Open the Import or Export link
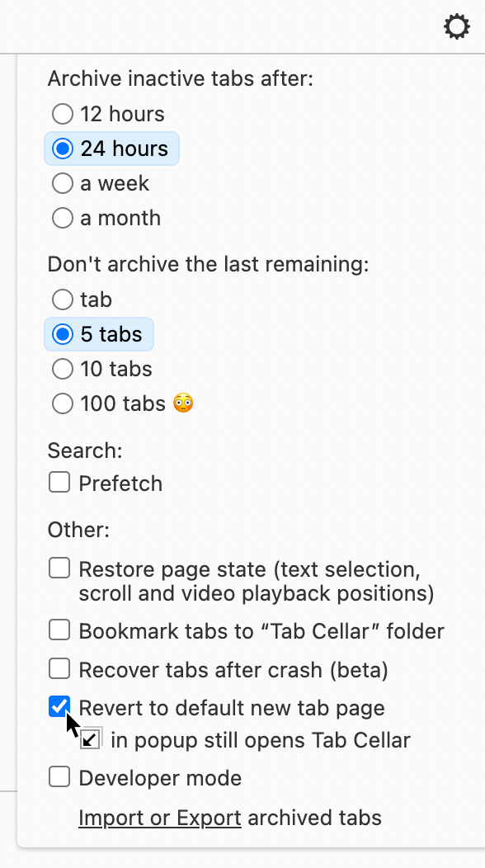 (x=160, y=818)
